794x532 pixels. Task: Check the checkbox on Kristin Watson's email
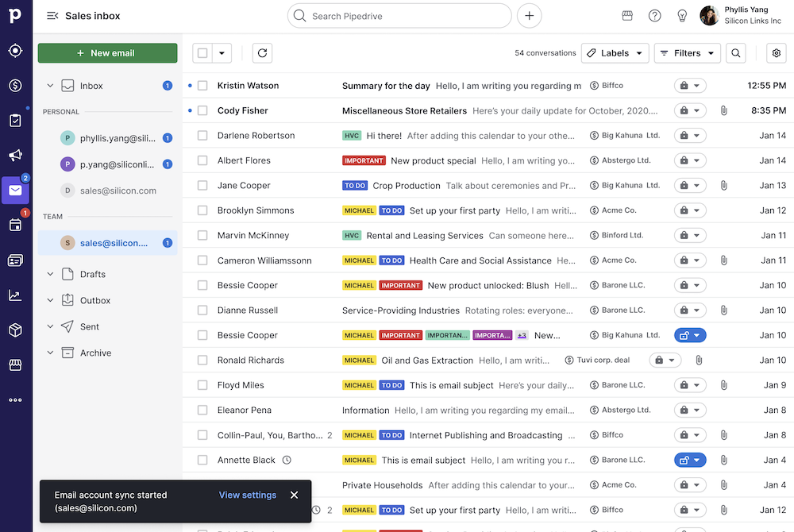(x=202, y=85)
